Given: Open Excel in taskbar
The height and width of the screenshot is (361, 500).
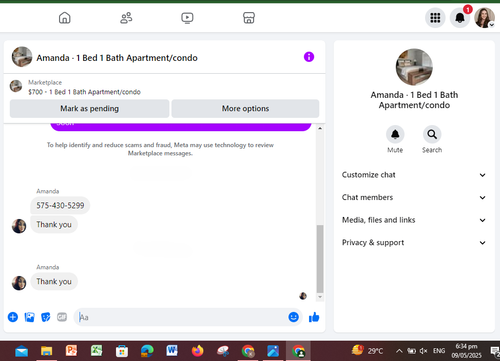Looking at the screenshot, I should point(97,351).
